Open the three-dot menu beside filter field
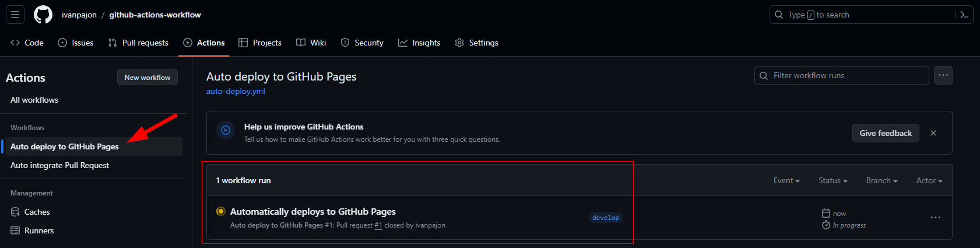The height and width of the screenshot is (248, 980). pyautogui.click(x=943, y=75)
